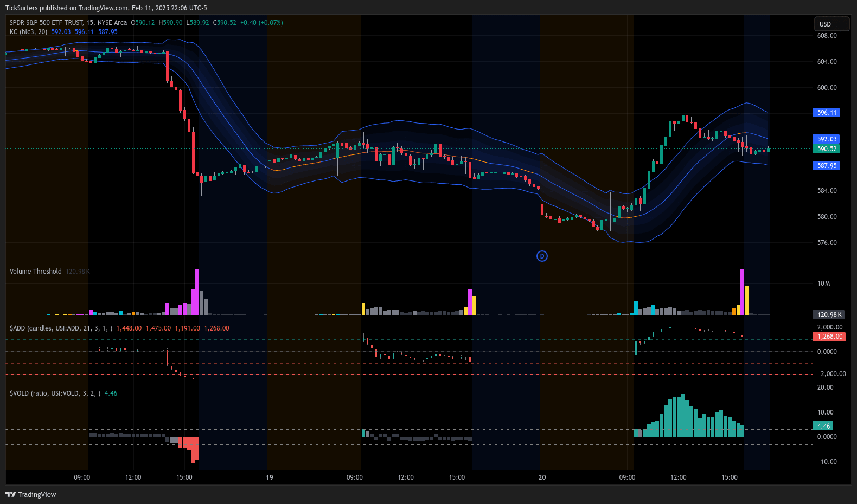
Task: Click the date label 20 on time axis
Action: tap(542, 477)
